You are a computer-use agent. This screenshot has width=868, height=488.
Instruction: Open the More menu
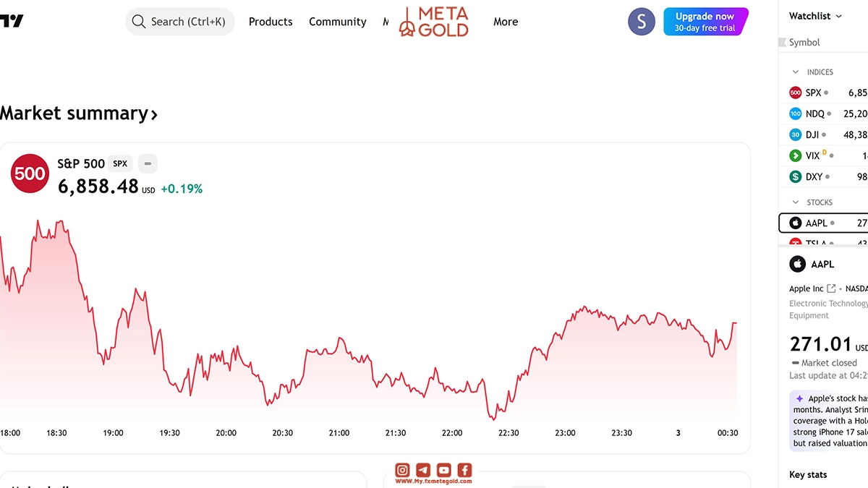(506, 22)
